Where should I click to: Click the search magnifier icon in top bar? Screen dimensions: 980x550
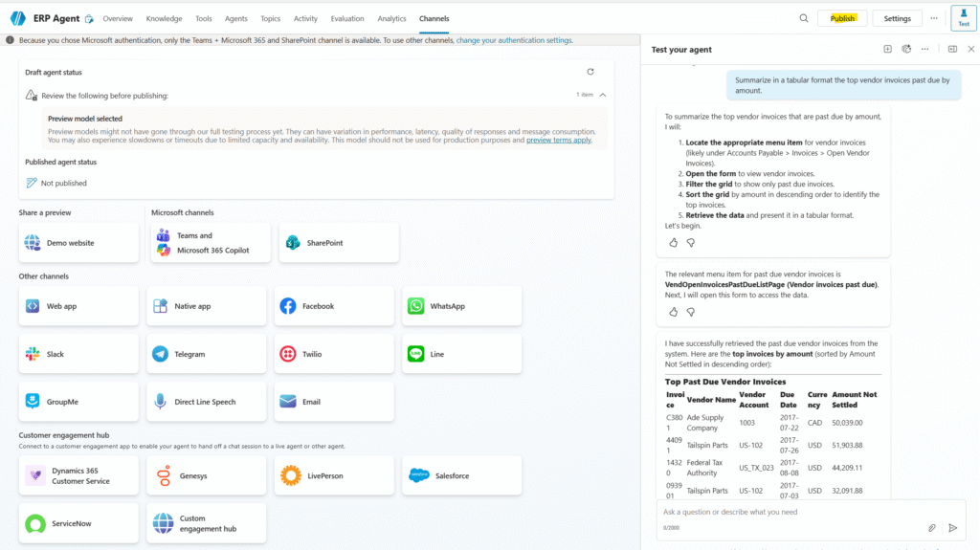(x=804, y=18)
